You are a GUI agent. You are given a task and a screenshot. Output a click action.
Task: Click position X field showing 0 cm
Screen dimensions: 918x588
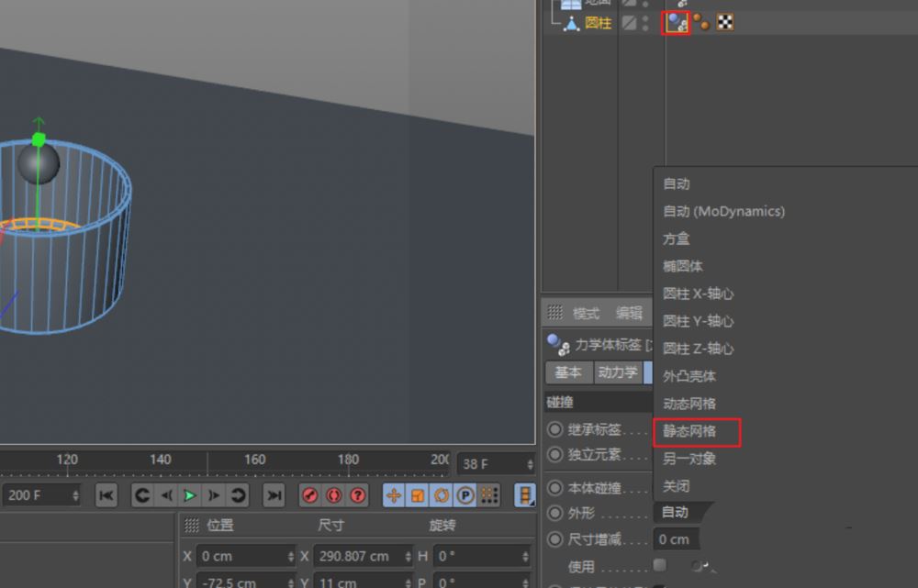[x=245, y=556]
